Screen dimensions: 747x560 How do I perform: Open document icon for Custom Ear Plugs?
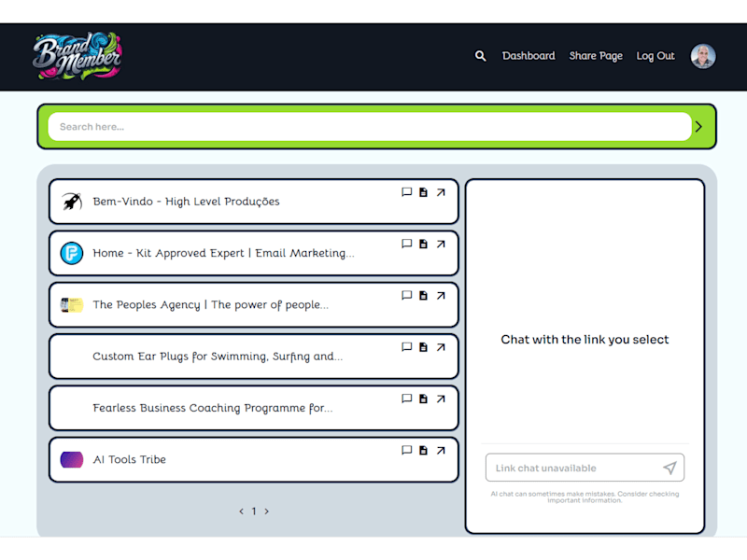(423, 347)
